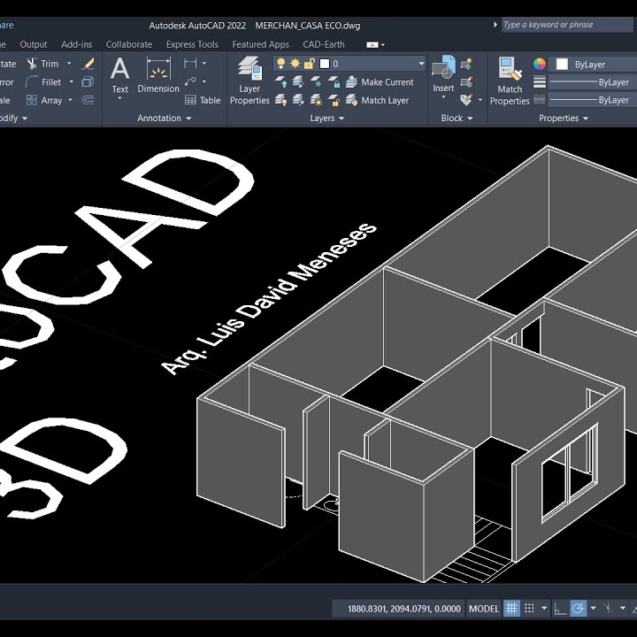Open the CAD-Earth tab
Viewport: 637px width, 637px height.
click(323, 44)
